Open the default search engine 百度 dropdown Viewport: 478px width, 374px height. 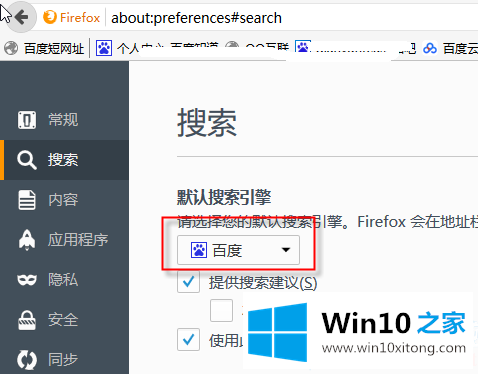[238, 250]
